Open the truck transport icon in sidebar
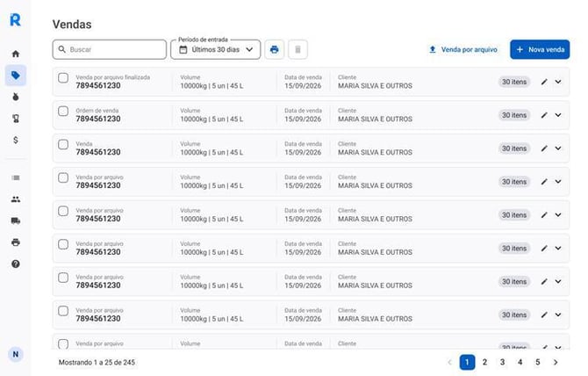 tap(16, 221)
